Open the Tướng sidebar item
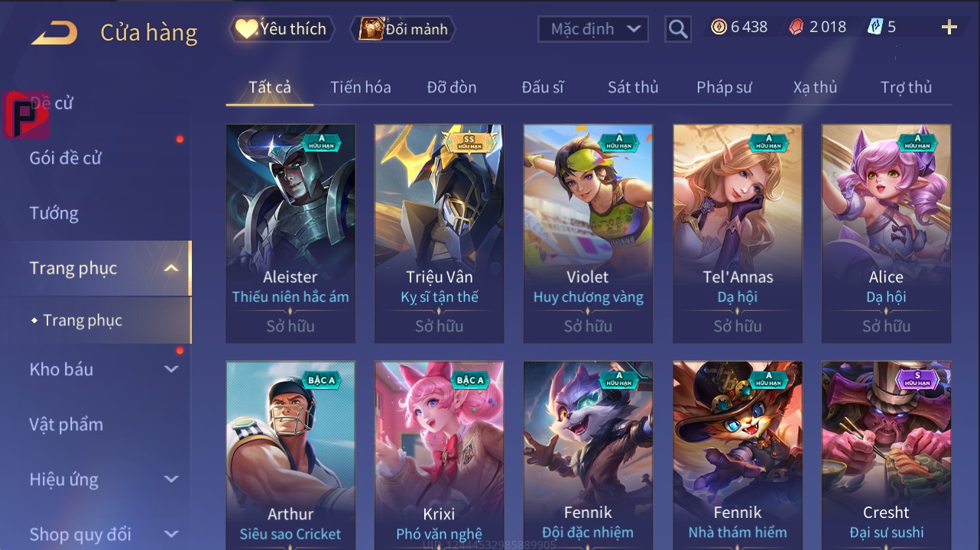Image resolution: width=980 pixels, height=550 pixels. coord(54,213)
